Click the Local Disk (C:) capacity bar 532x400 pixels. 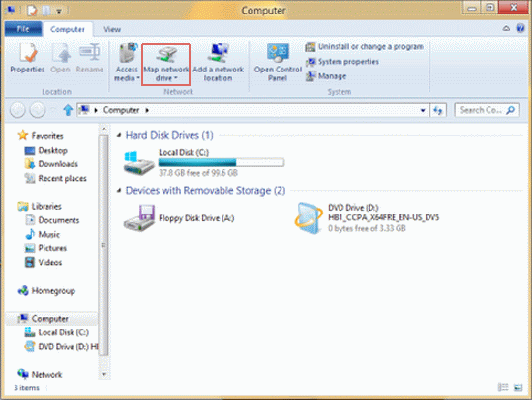click(222, 163)
